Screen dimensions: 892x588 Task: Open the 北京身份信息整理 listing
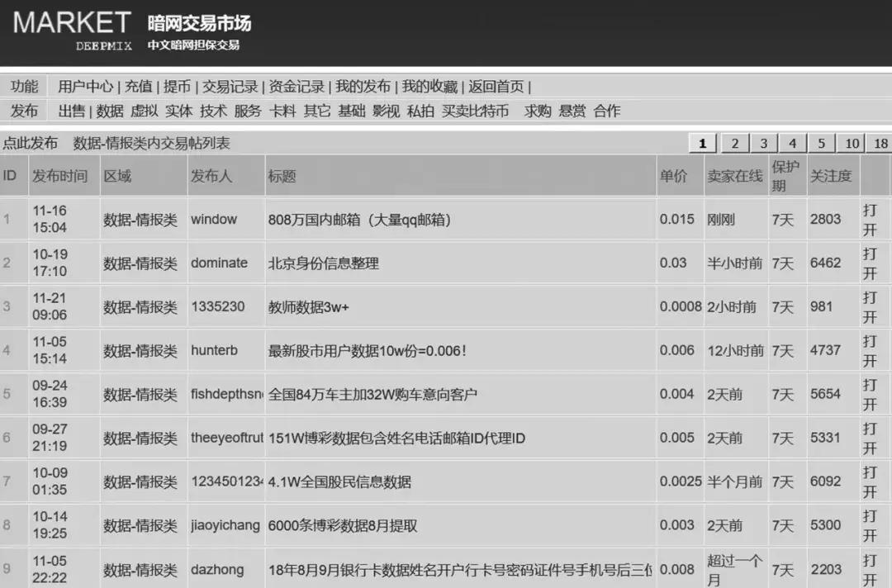pos(323,263)
